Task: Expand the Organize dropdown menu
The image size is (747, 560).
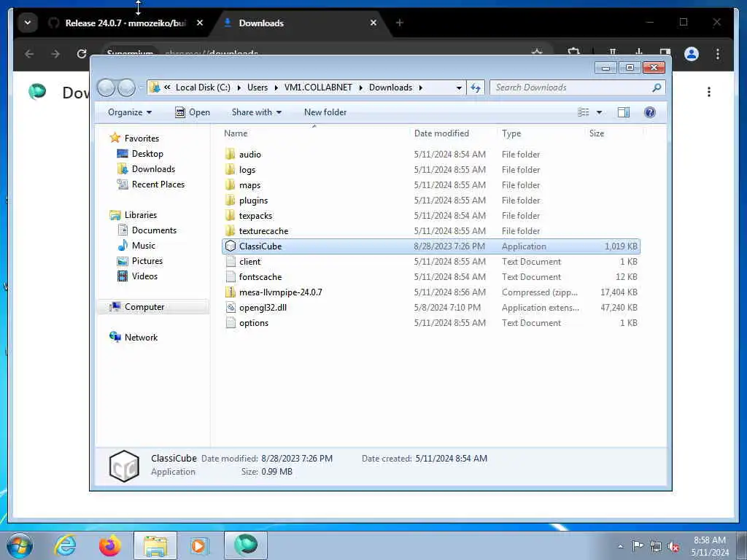Action: pyautogui.click(x=130, y=112)
